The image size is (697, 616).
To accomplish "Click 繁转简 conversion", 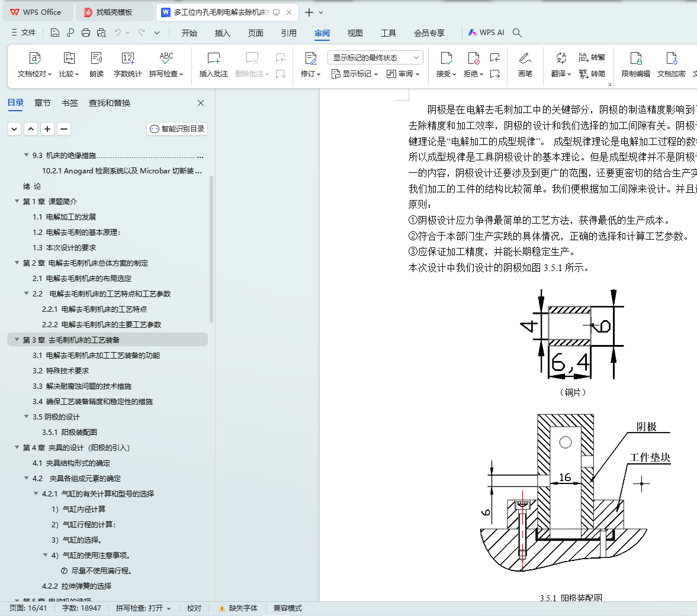I will point(592,74).
